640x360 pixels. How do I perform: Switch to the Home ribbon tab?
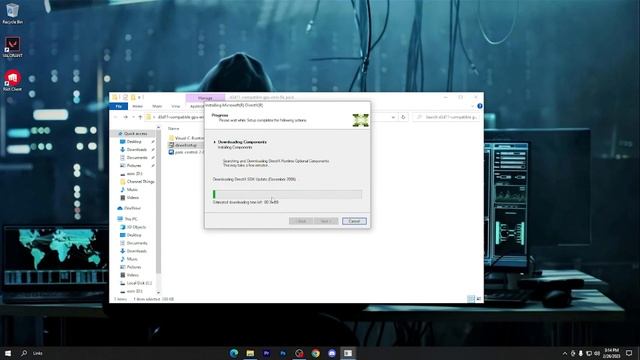tap(138, 106)
